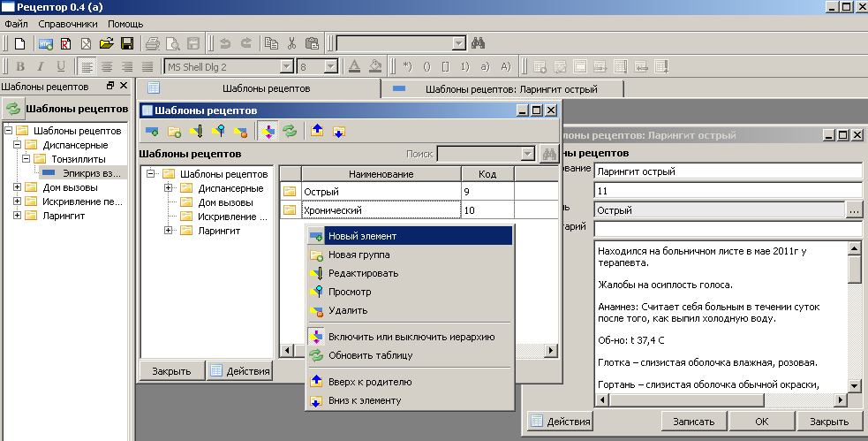Click the new group folder toolbar icon
The height and width of the screenshot is (441, 868).
(x=174, y=132)
